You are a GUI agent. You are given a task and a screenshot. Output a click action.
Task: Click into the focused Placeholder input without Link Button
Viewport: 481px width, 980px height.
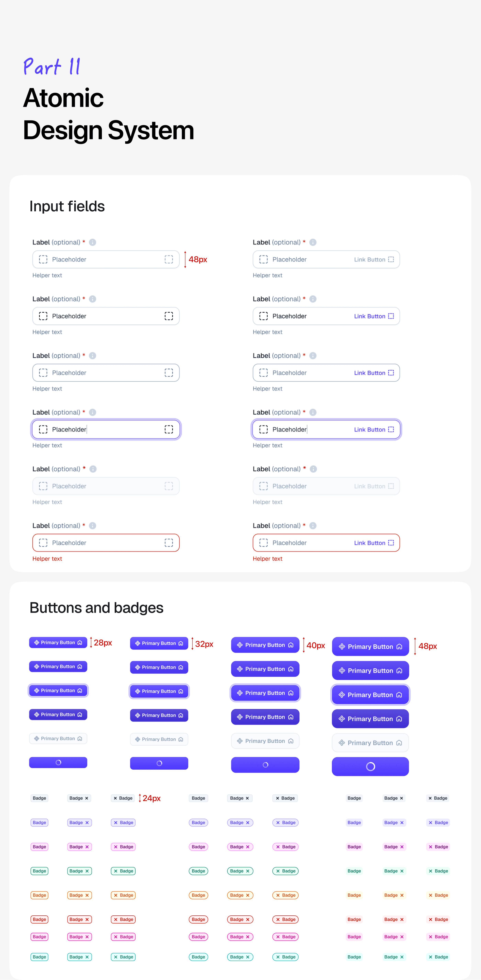pyautogui.click(x=106, y=429)
